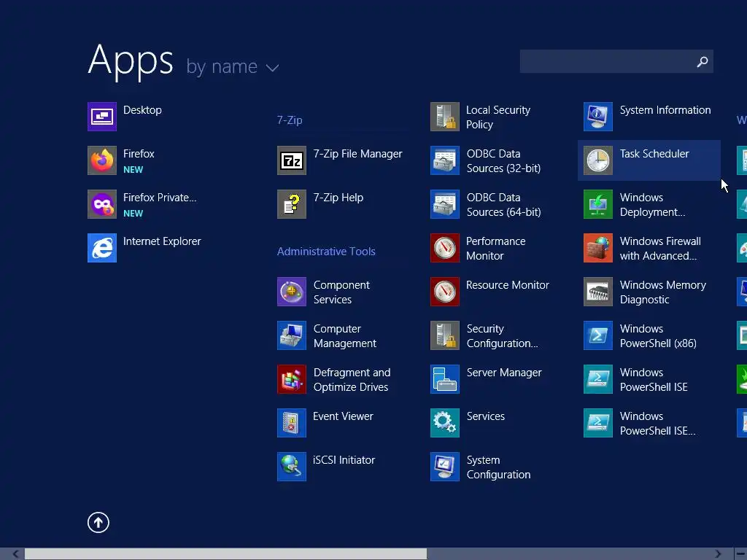Click the 'Task Scheduler' label text
Image resolution: width=747 pixels, height=560 pixels.
(x=654, y=154)
